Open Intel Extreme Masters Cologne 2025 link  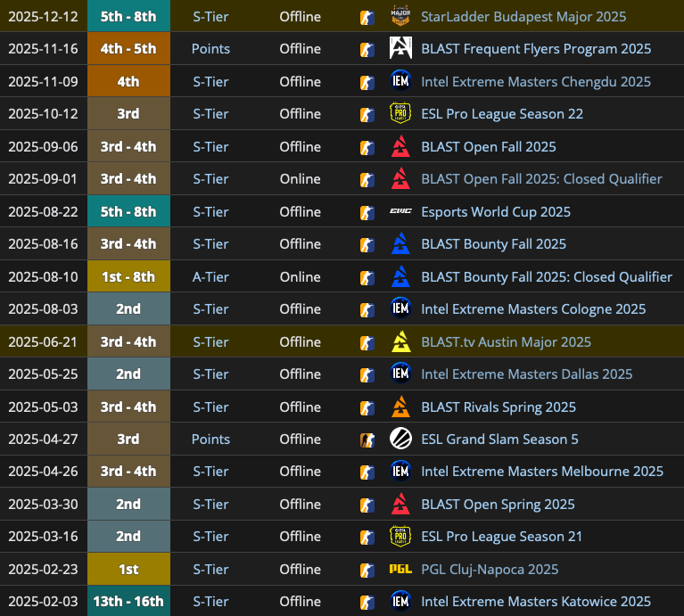pos(533,309)
